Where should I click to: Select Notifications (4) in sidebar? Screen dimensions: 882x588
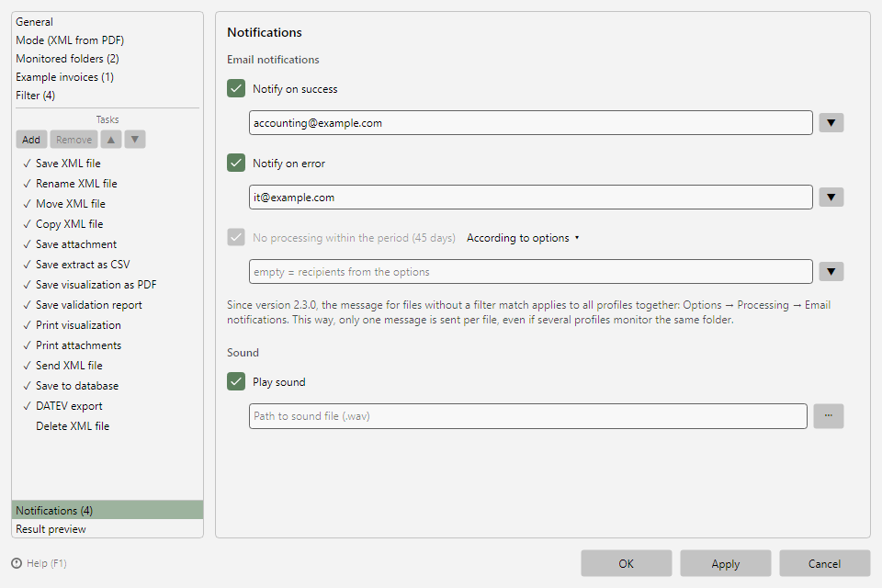107,510
